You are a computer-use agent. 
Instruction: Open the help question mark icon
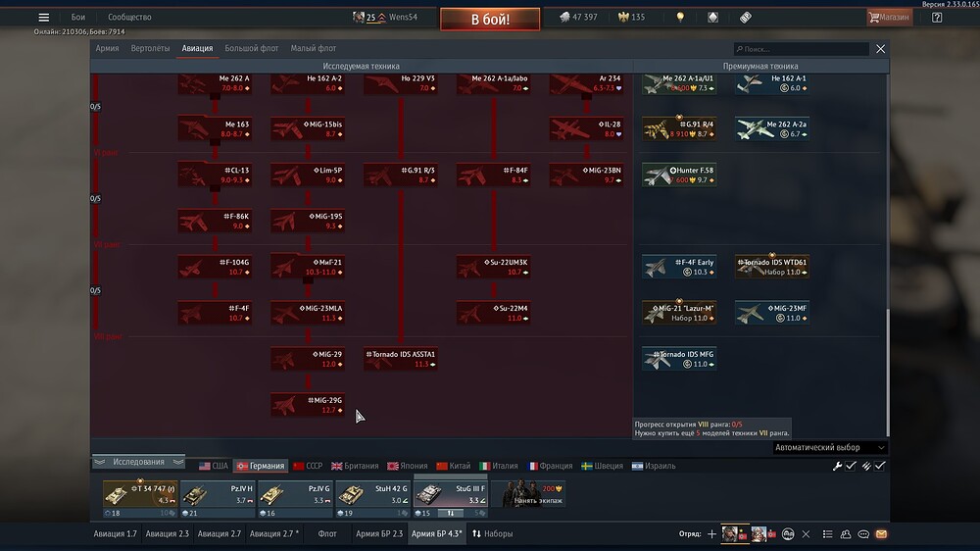click(x=936, y=18)
